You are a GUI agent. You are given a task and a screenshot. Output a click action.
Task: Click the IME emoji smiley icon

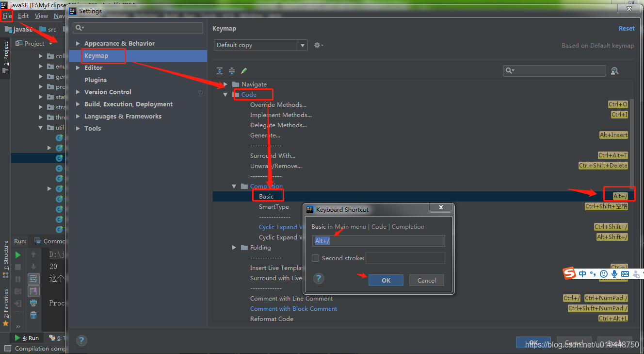(x=604, y=274)
